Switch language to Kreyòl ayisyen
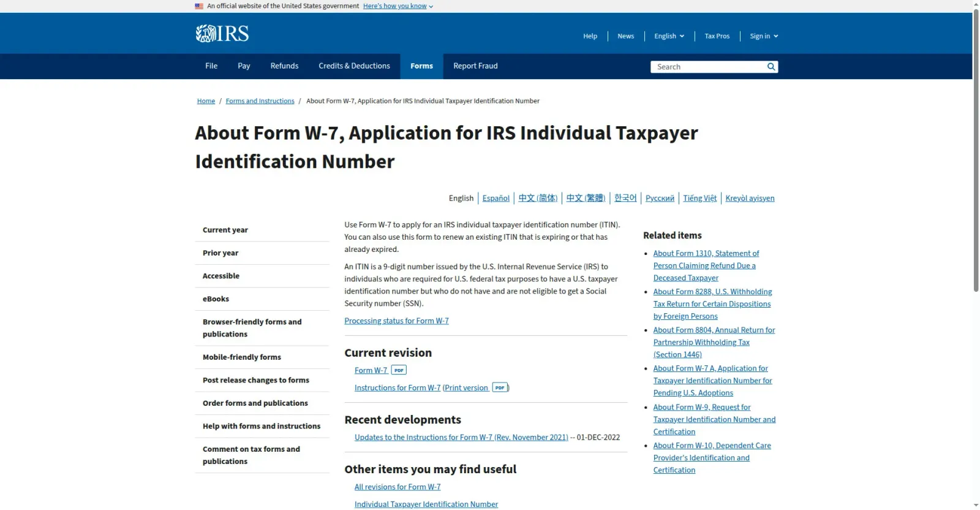The height and width of the screenshot is (510, 980). pyautogui.click(x=750, y=198)
